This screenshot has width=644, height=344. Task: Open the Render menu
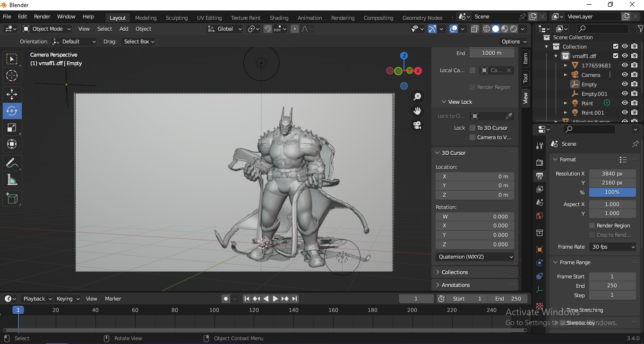coord(42,17)
